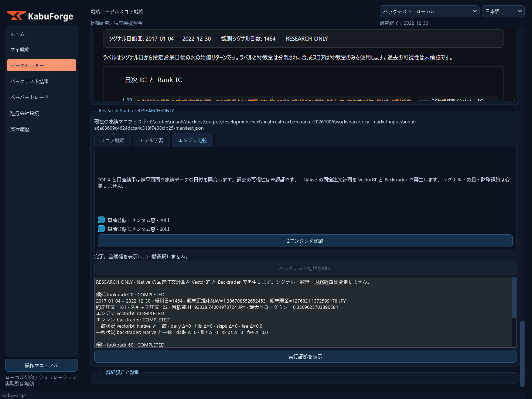Click the 完了。全候補を表示し、自動選択しません。 status line
Viewport: 532px width, 399px height.
[142, 256]
